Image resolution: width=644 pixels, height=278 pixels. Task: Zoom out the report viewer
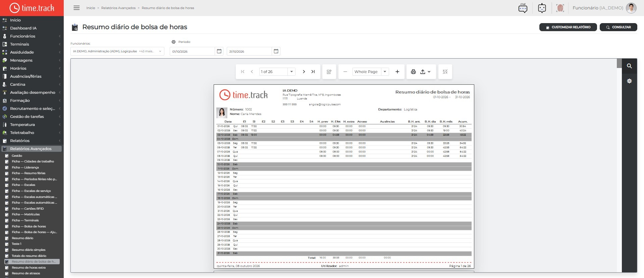tap(345, 72)
